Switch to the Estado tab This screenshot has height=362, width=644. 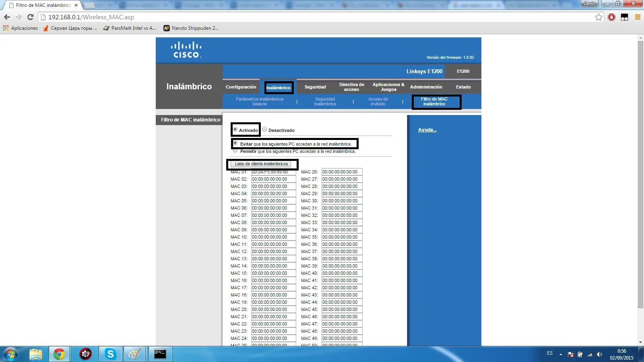pyautogui.click(x=463, y=87)
